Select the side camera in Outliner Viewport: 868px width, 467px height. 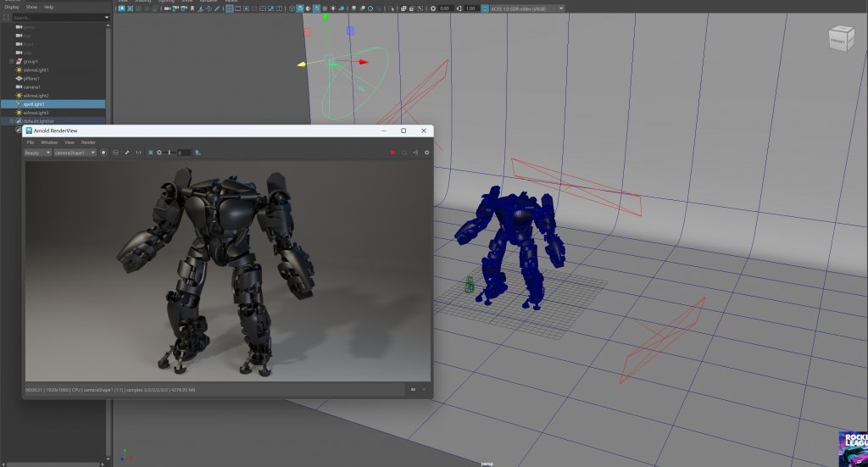click(x=27, y=53)
